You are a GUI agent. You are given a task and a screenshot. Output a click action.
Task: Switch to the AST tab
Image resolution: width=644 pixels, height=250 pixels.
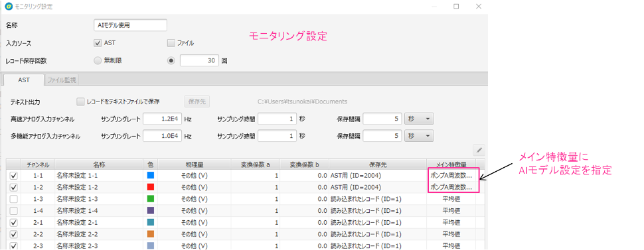coord(24,80)
